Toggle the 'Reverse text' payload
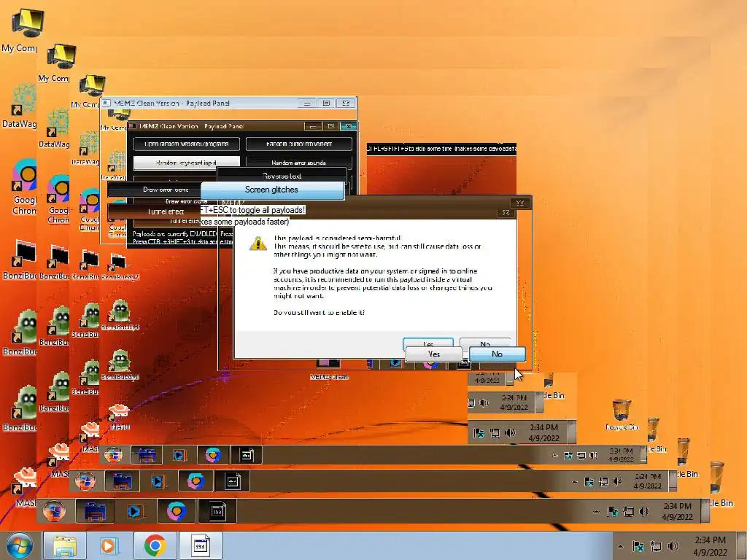This screenshot has height=560, width=747. [282, 176]
